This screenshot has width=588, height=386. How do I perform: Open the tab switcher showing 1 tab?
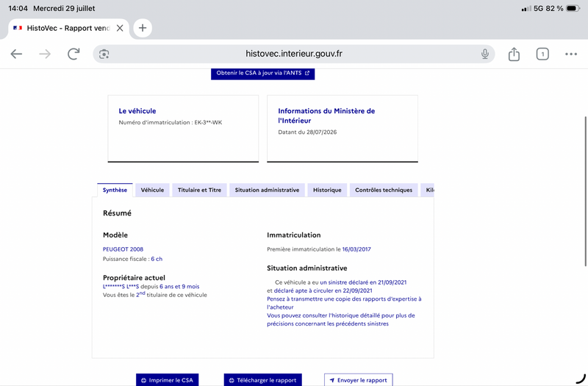tap(542, 54)
